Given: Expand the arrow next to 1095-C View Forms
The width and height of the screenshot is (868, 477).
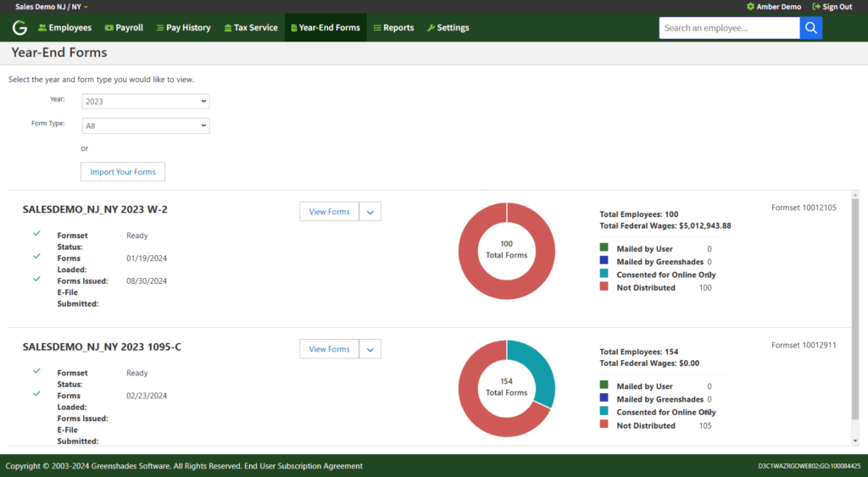Looking at the screenshot, I should (x=370, y=349).
